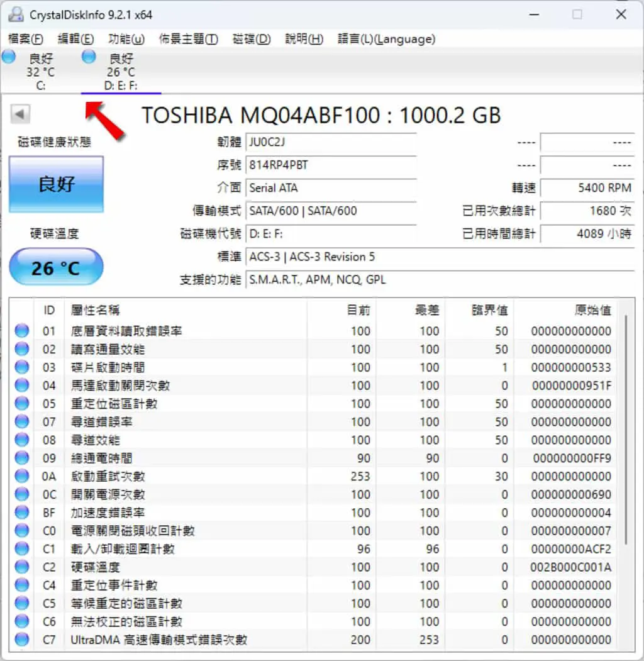The width and height of the screenshot is (644, 661).
Task: Click the status orb of attribute 0C
Action: 22,494
